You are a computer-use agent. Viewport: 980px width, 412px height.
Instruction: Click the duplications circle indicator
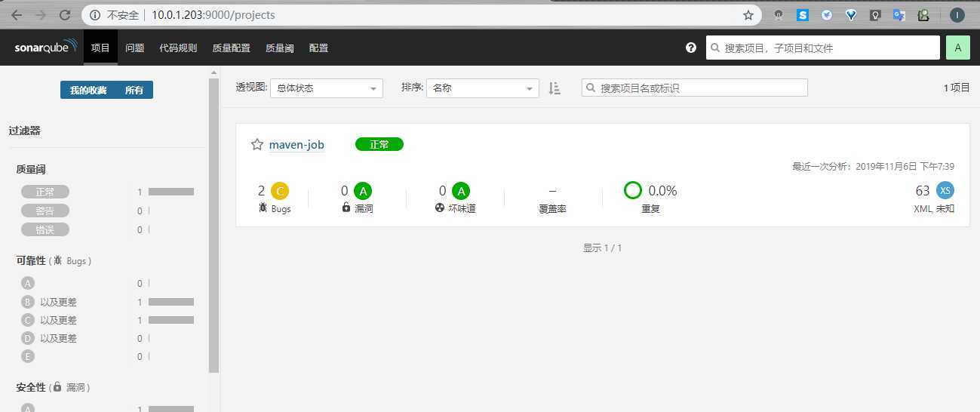tap(633, 190)
